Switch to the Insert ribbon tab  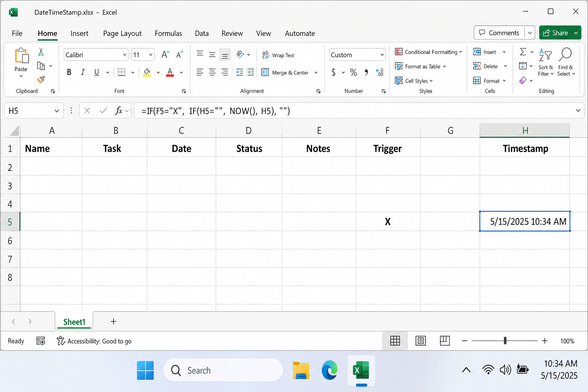pos(79,33)
